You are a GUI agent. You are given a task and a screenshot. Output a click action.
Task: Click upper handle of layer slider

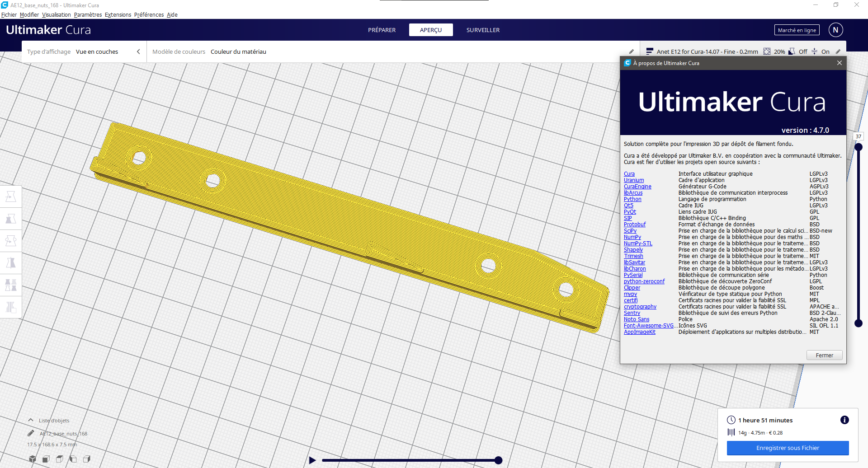pyautogui.click(x=859, y=147)
